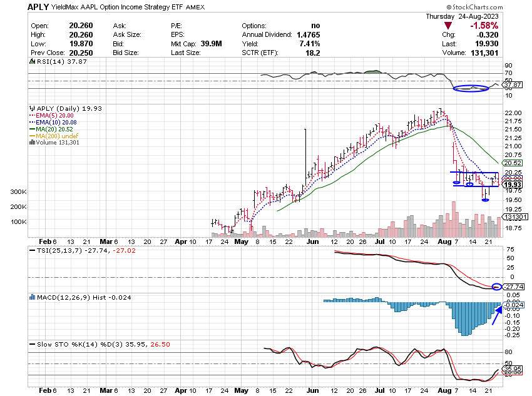Click the TSI black line legend marker
The height and width of the screenshot is (396, 532).
(x=32, y=251)
